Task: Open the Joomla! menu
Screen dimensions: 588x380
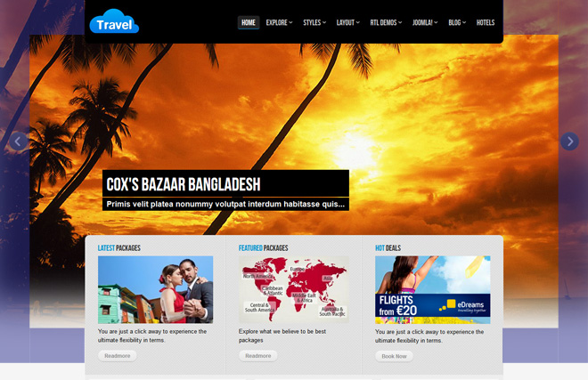Action: (x=425, y=22)
